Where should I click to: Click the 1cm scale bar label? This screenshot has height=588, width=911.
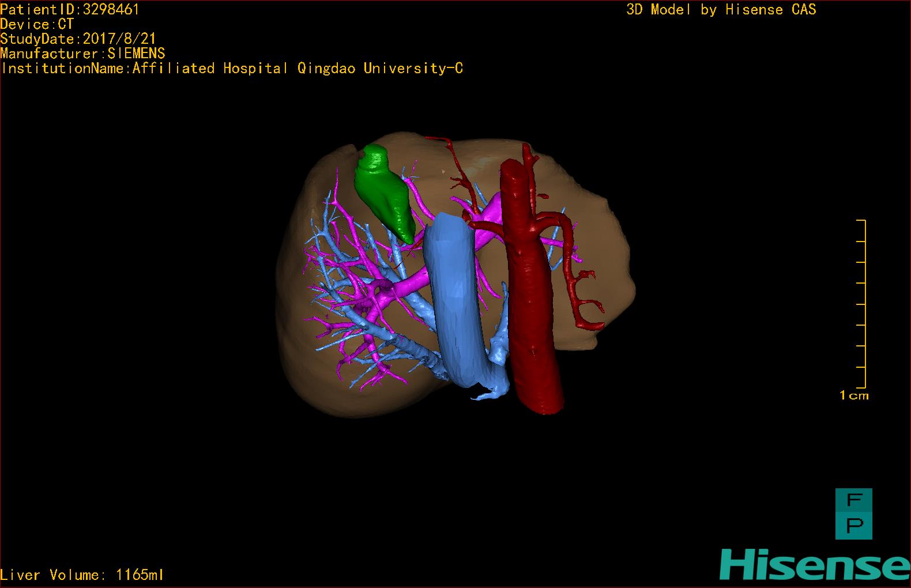tap(853, 395)
